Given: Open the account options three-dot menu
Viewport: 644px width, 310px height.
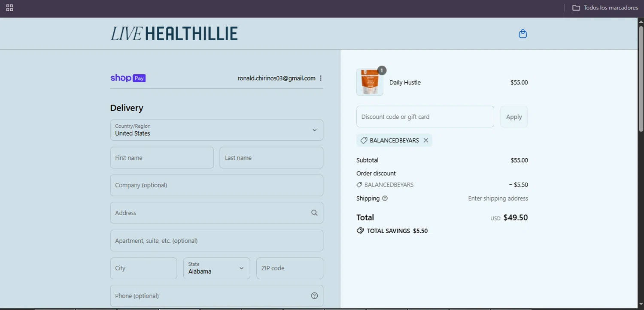Looking at the screenshot, I should tap(321, 78).
